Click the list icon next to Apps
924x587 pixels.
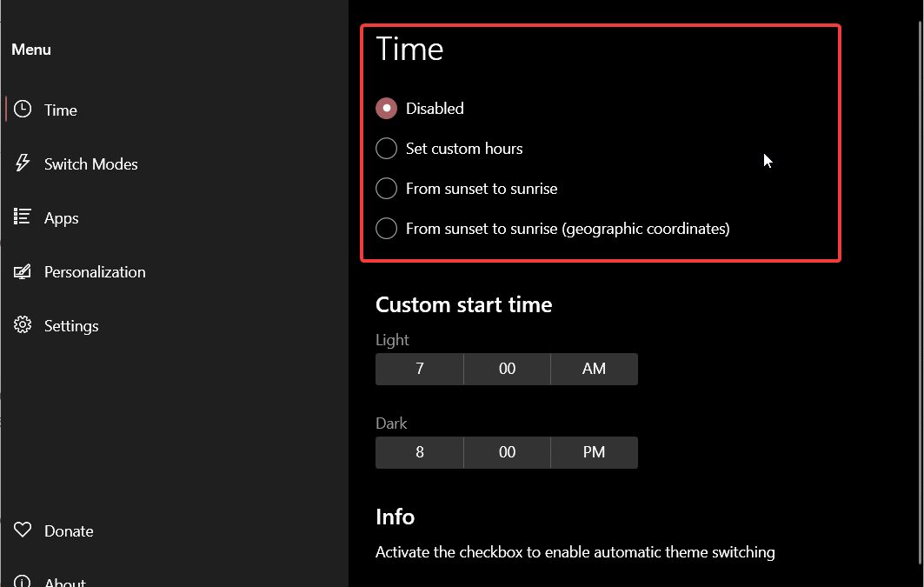(x=22, y=217)
